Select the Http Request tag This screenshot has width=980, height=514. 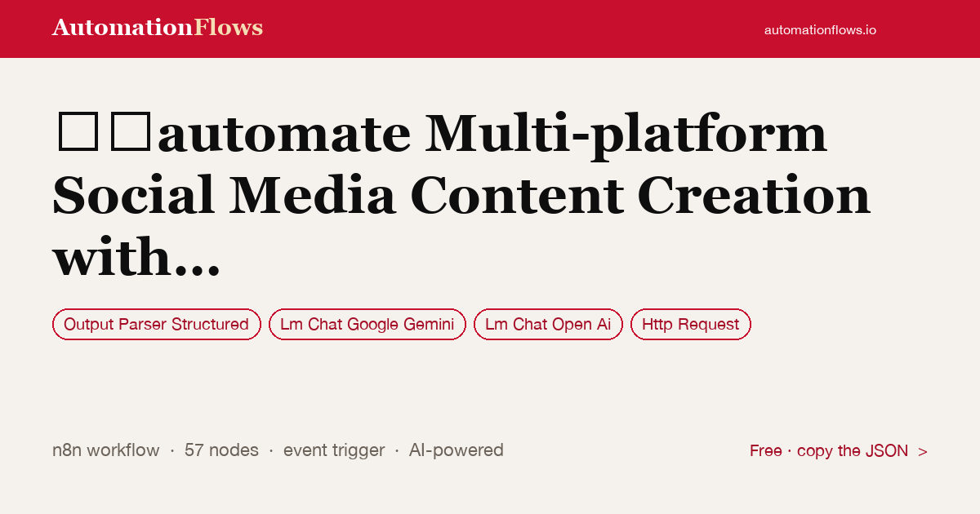[x=691, y=324]
